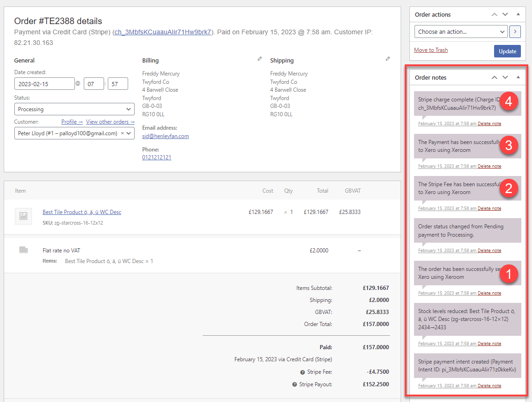Image resolution: width=532 pixels, height=402 pixels.
Task: Move the Order notes panel down
Action: pos(505,77)
